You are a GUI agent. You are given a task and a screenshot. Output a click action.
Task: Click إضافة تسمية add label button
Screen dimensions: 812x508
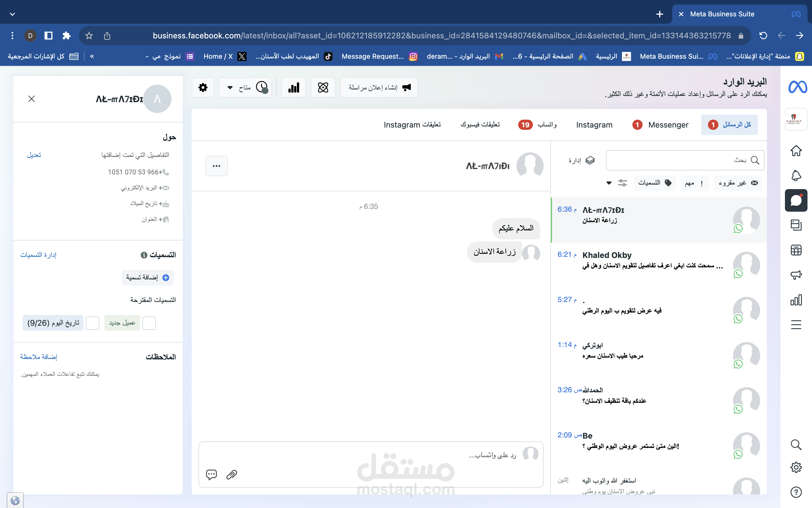tap(148, 277)
